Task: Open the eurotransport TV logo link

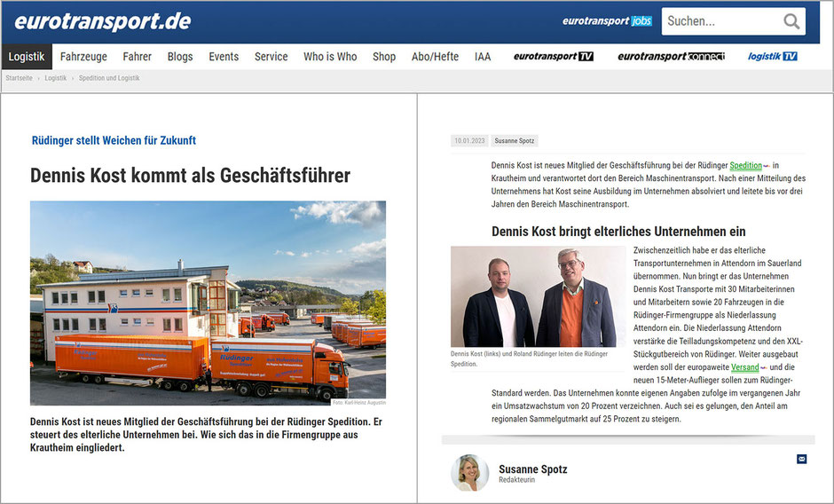Action: (x=553, y=57)
